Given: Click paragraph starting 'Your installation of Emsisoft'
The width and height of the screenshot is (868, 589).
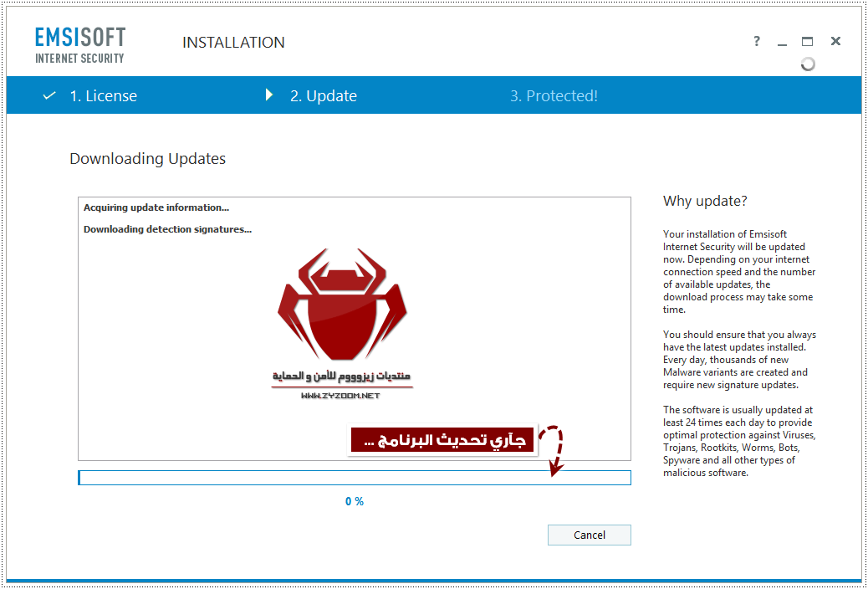Looking at the screenshot, I should 739,272.
